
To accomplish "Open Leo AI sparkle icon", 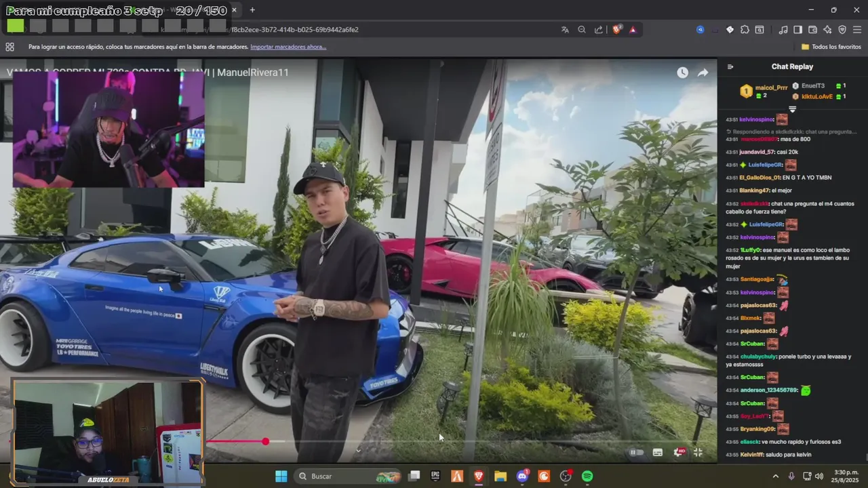I will point(827,30).
